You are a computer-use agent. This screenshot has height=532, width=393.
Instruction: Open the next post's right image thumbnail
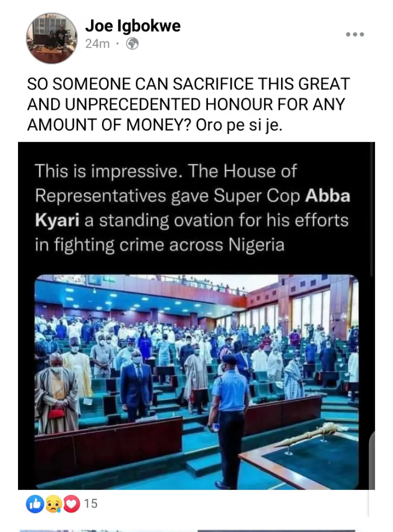[276, 530]
